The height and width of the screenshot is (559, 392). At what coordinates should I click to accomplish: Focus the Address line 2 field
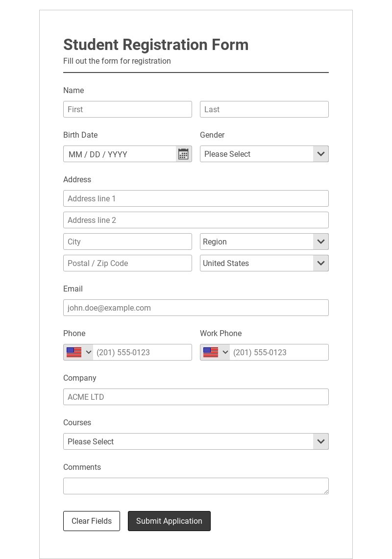196,220
